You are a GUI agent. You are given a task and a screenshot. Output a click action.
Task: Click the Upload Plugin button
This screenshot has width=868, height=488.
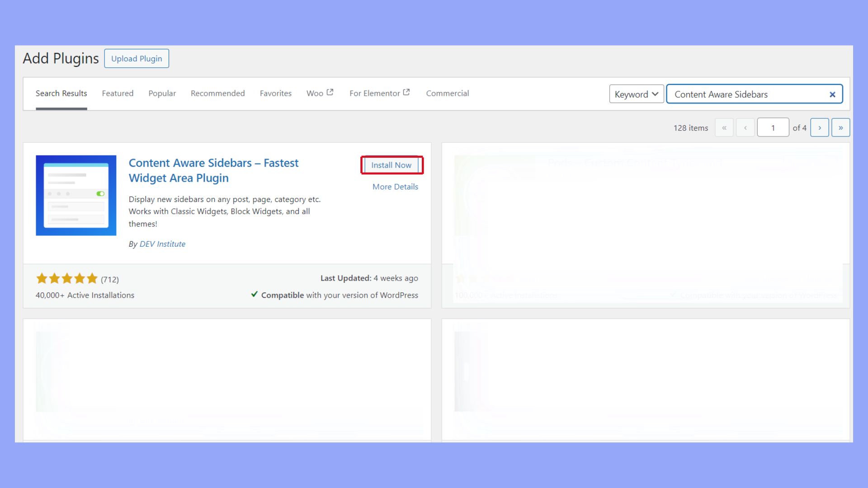tap(137, 58)
